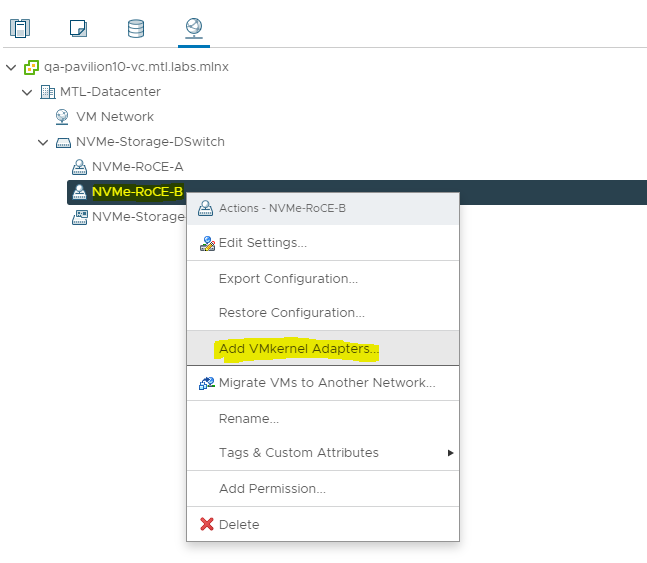
Task: Open the VMs and Templates view tab
Action: click(78, 28)
